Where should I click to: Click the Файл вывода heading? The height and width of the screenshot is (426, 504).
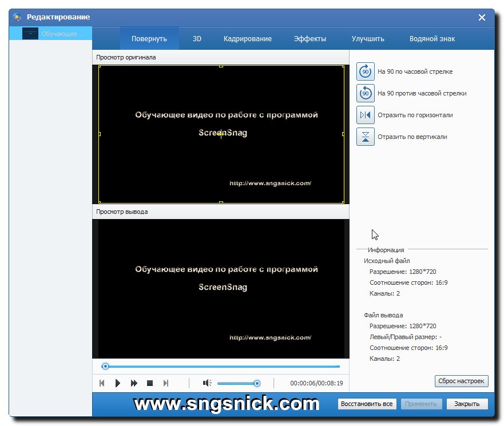pyautogui.click(x=383, y=315)
